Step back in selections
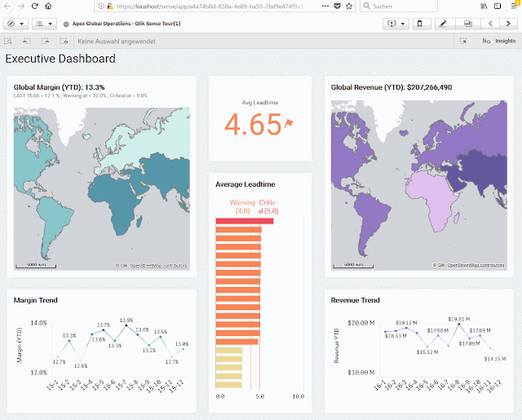This screenshot has height=420, width=522. click(27, 42)
